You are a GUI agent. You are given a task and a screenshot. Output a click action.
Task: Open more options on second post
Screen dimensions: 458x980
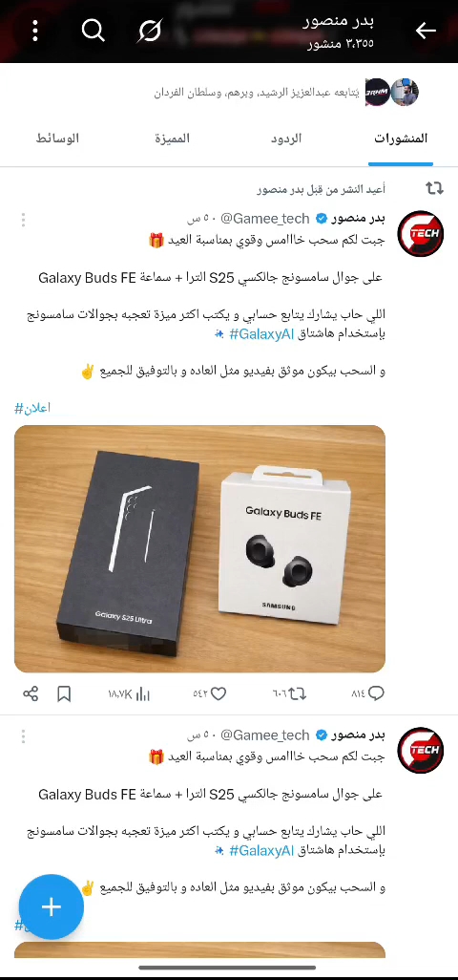pyautogui.click(x=23, y=736)
